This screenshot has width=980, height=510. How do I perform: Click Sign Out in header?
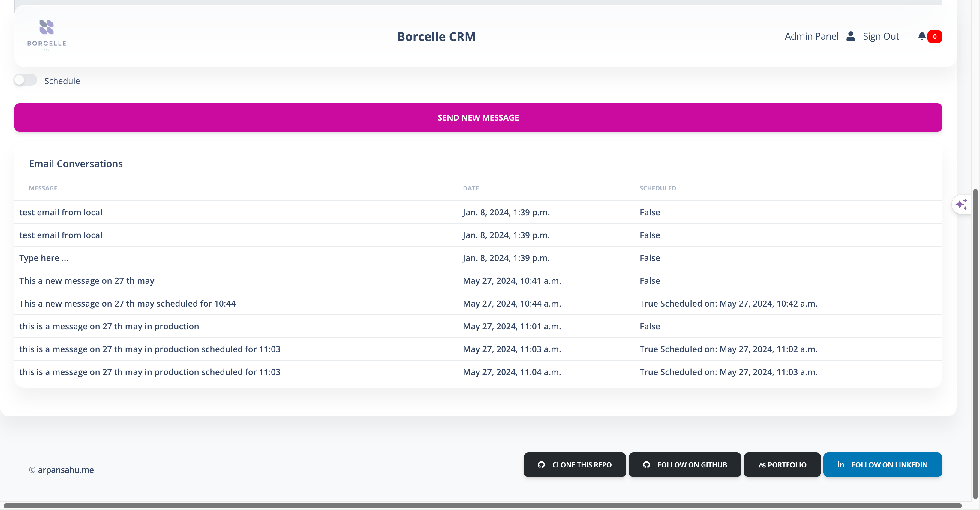(x=881, y=36)
